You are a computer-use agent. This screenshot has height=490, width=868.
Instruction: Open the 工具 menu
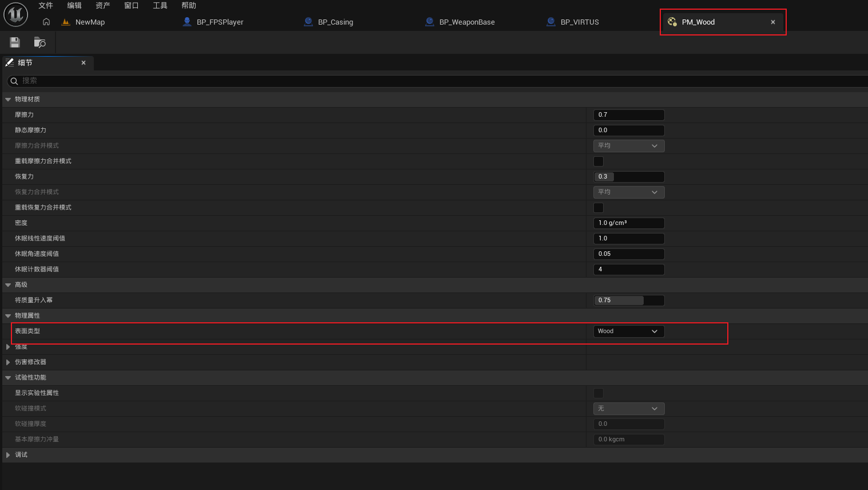[x=160, y=6]
